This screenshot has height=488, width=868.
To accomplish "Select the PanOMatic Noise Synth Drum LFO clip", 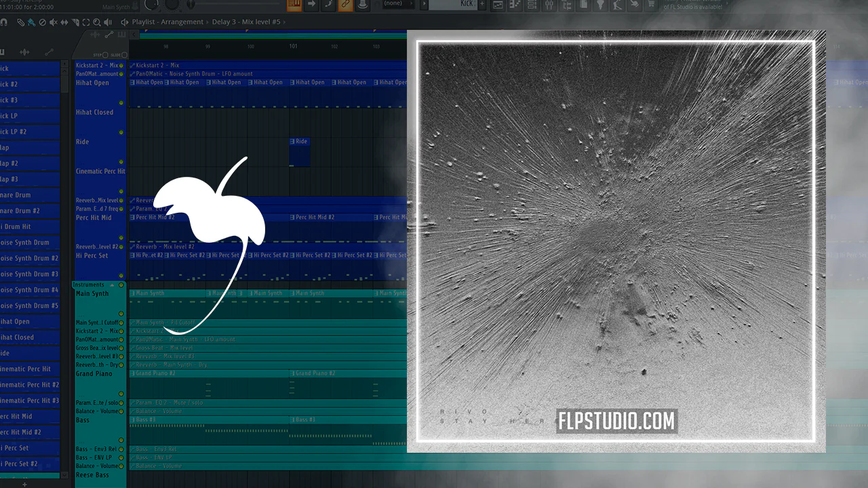I will coord(268,74).
